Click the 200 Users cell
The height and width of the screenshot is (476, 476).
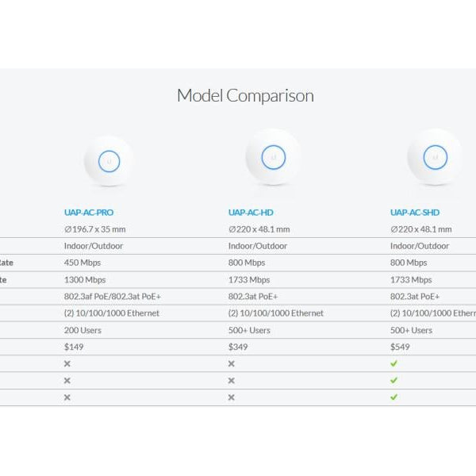tap(84, 330)
